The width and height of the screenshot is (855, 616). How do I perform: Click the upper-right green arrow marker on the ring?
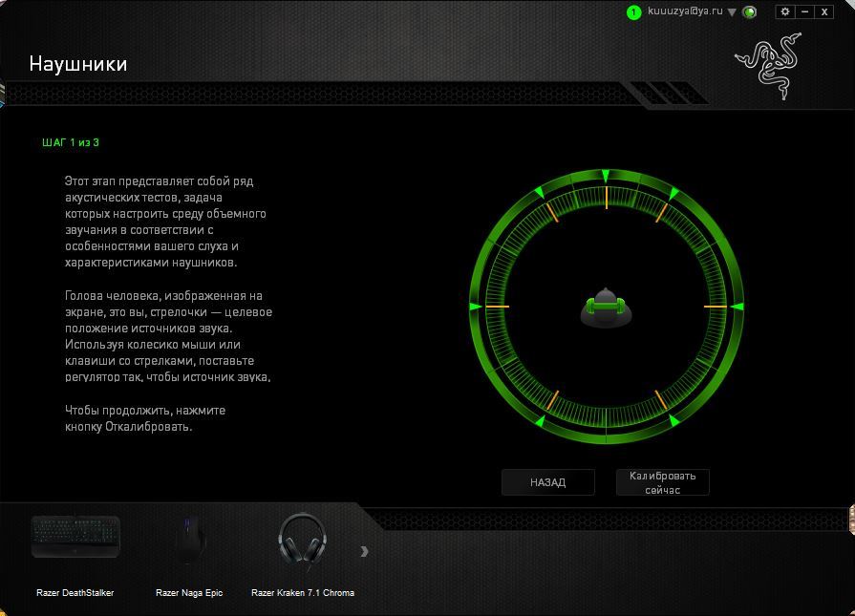tap(673, 194)
